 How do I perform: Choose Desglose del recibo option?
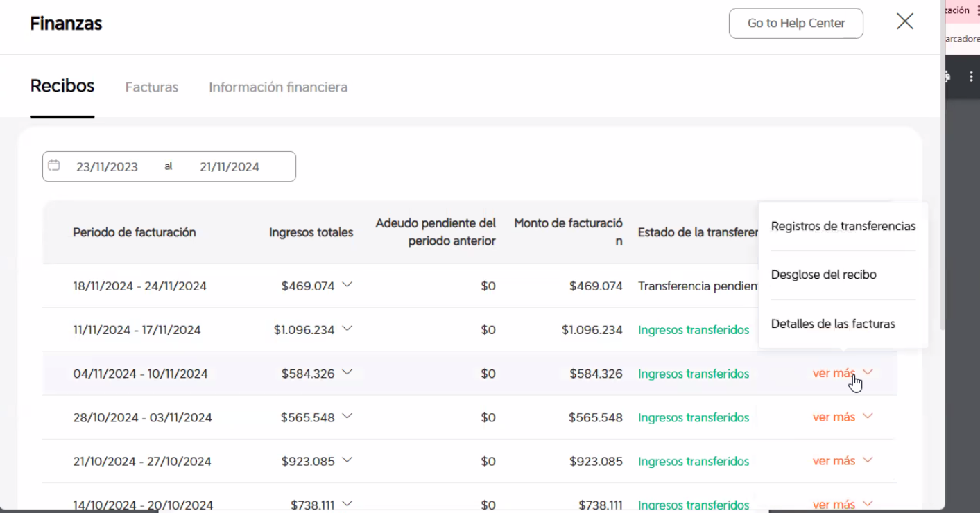824,275
